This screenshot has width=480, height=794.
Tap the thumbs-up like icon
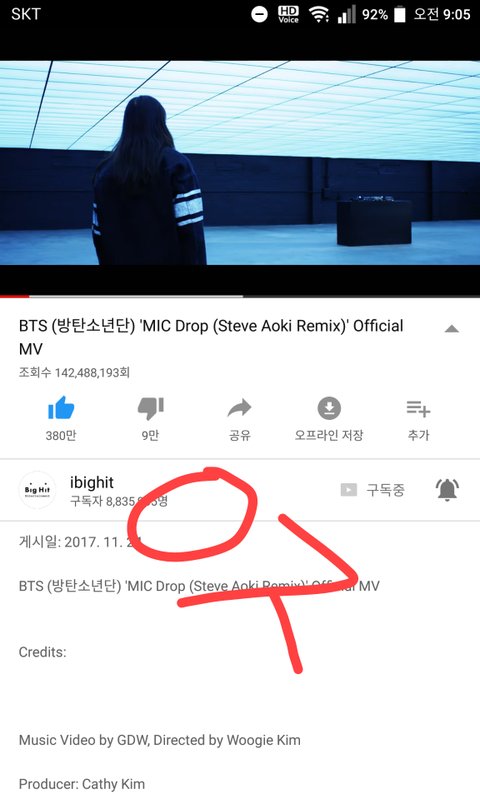click(x=61, y=408)
